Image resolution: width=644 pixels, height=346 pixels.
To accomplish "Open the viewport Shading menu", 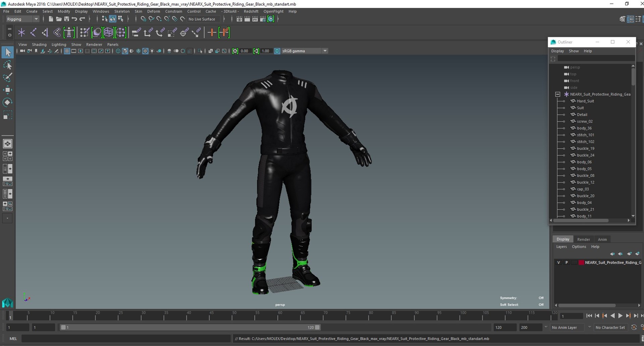I will coord(39,45).
